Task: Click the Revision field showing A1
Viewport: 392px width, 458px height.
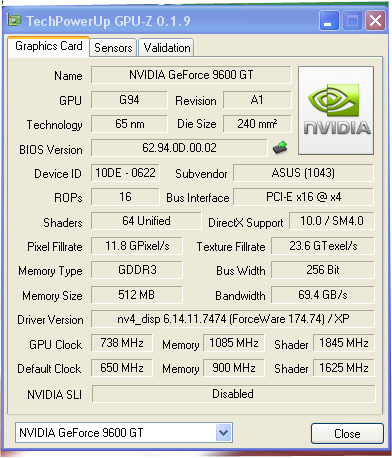Action: [x=257, y=100]
